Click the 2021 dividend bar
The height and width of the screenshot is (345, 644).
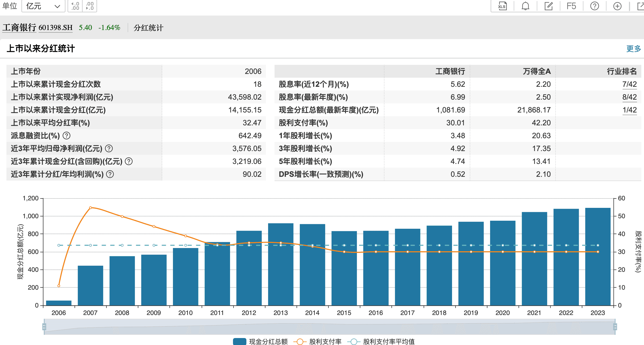[534, 259]
